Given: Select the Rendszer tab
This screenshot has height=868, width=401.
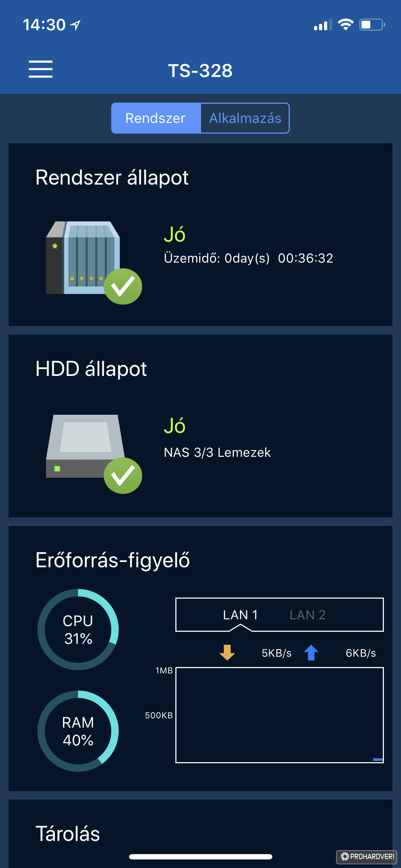Looking at the screenshot, I should coord(156,118).
